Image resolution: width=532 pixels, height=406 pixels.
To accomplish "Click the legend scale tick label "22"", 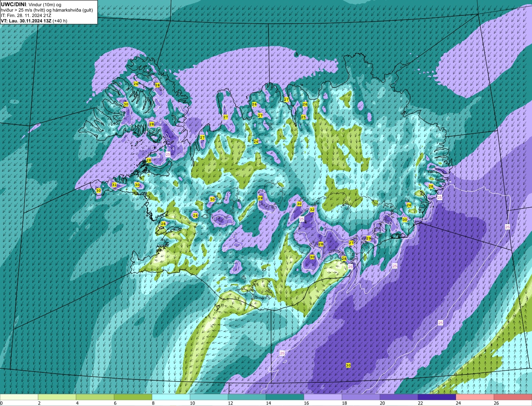I will [x=420, y=403].
